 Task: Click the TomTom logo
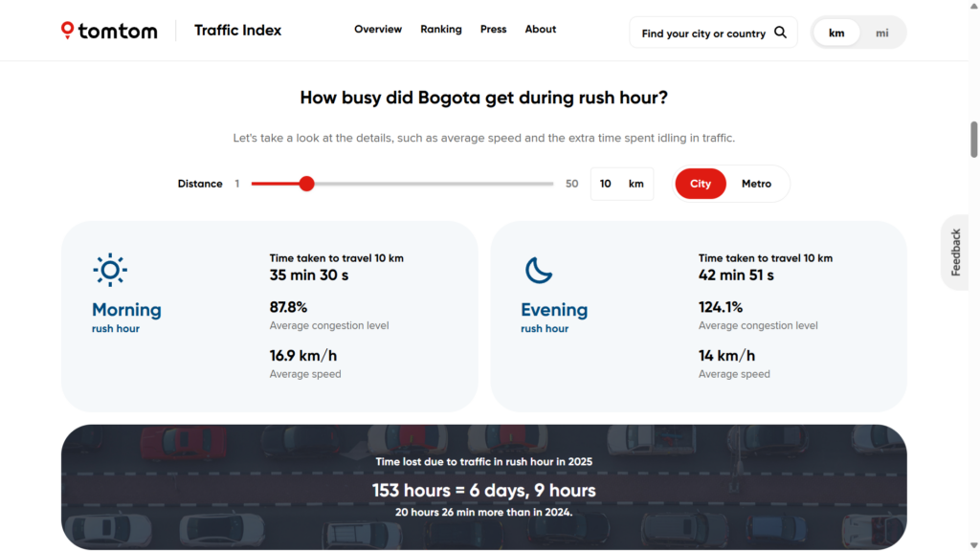[109, 31]
